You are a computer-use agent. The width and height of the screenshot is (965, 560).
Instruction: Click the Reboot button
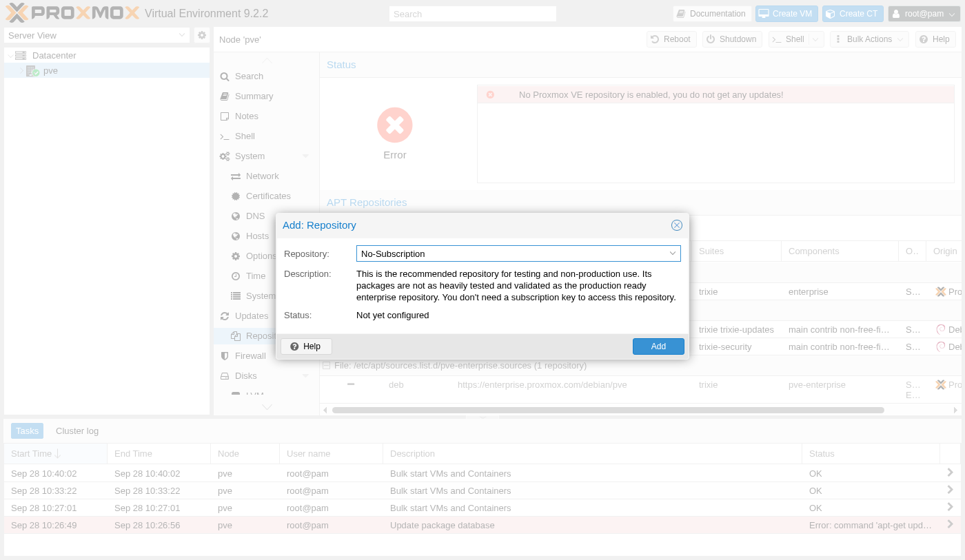click(x=671, y=39)
